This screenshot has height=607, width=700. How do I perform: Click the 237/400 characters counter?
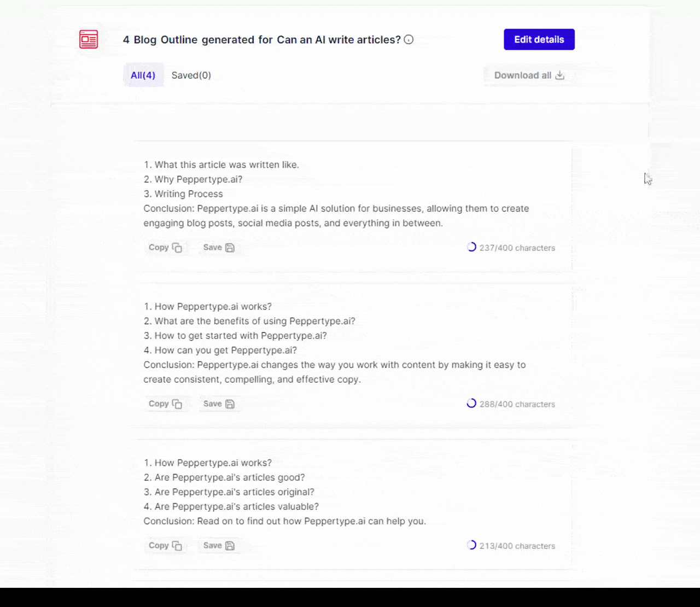[517, 248]
